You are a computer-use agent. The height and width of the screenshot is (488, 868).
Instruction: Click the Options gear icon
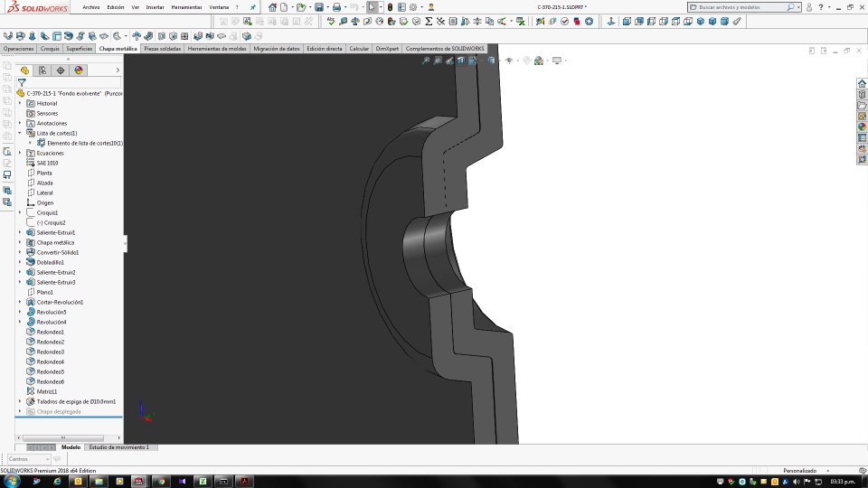(412, 7)
